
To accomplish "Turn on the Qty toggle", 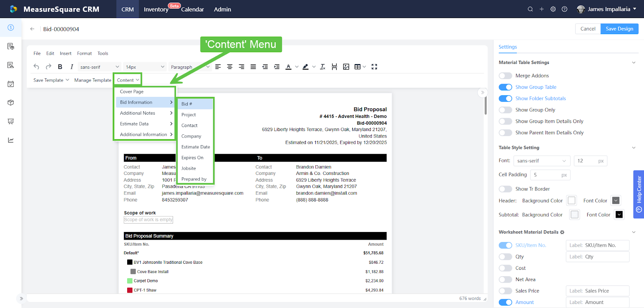I will (505, 257).
